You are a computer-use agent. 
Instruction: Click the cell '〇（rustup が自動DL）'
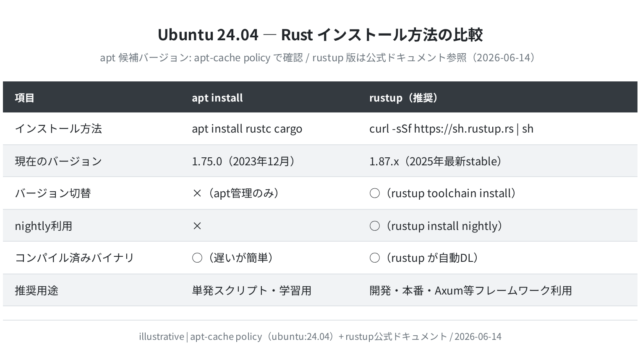coord(424,258)
